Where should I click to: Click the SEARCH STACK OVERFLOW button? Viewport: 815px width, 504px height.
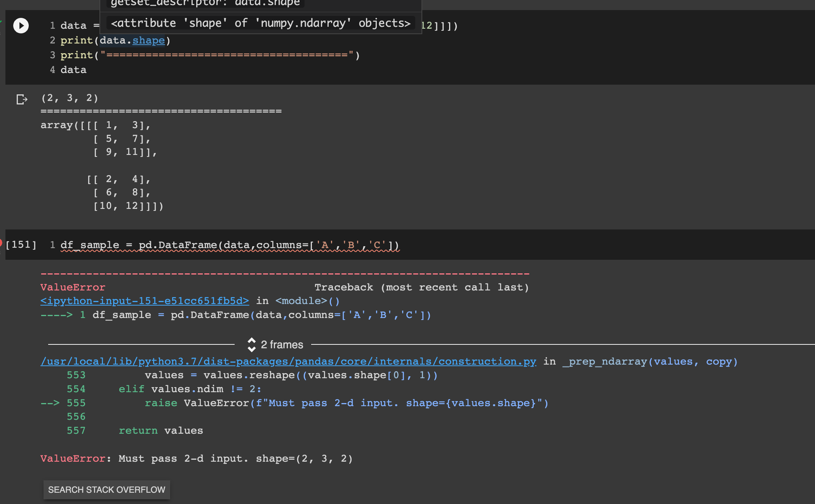tap(106, 490)
